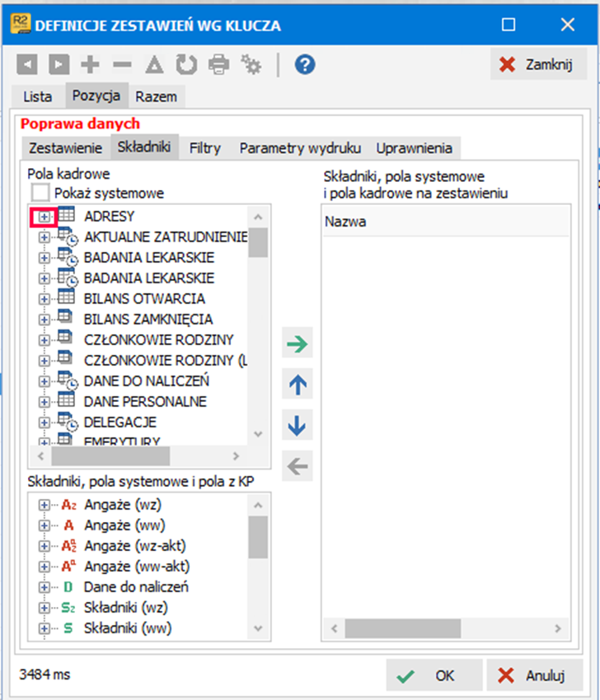
Task: Click the BILANS OTWARCIA table icon
Action: pyautogui.click(x=67, y=297)
